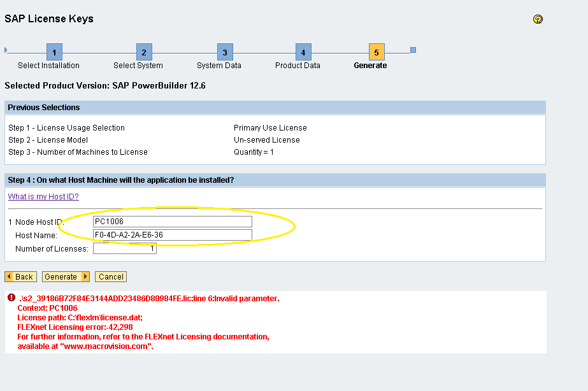Click "Step 1 - License Usage Selection" label
Viewport: 588px width, 391px height.
click(x=66, y=128)
